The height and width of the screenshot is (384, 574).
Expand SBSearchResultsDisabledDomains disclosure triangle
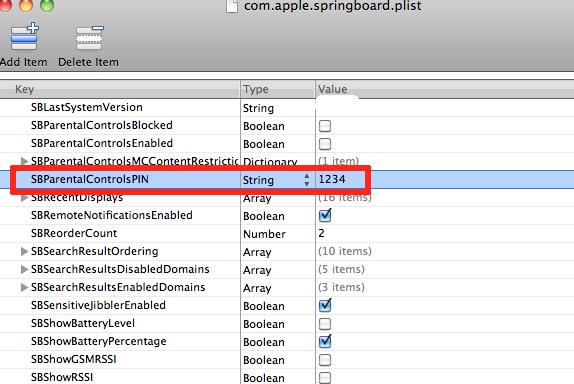click(x=24, y=269)
